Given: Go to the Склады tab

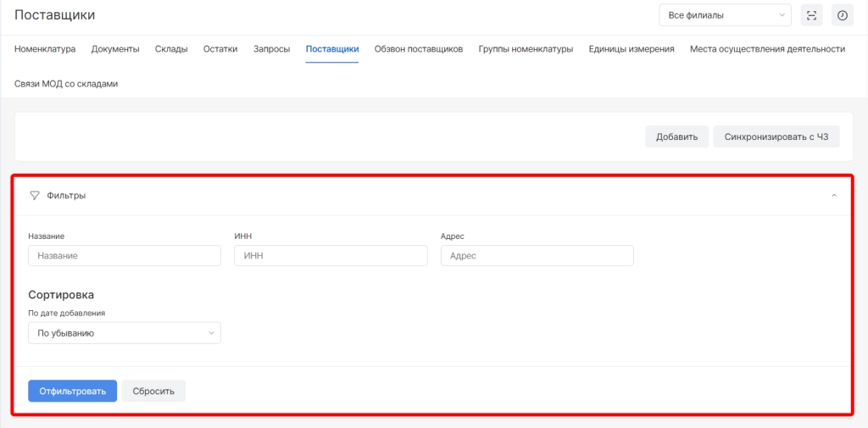Looking at the screenshot, I should [x=171, y=49].
